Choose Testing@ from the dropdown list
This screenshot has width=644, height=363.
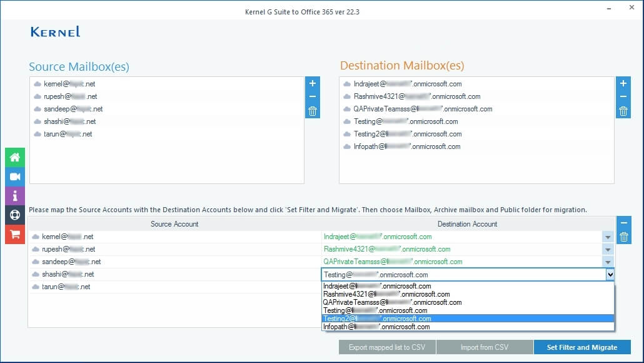(x=468, y=310)
